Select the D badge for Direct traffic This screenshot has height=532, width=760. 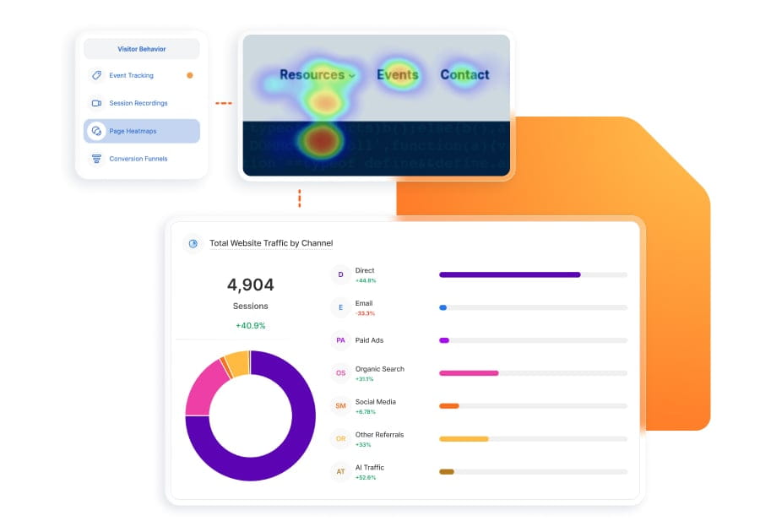tap(340, 274)
